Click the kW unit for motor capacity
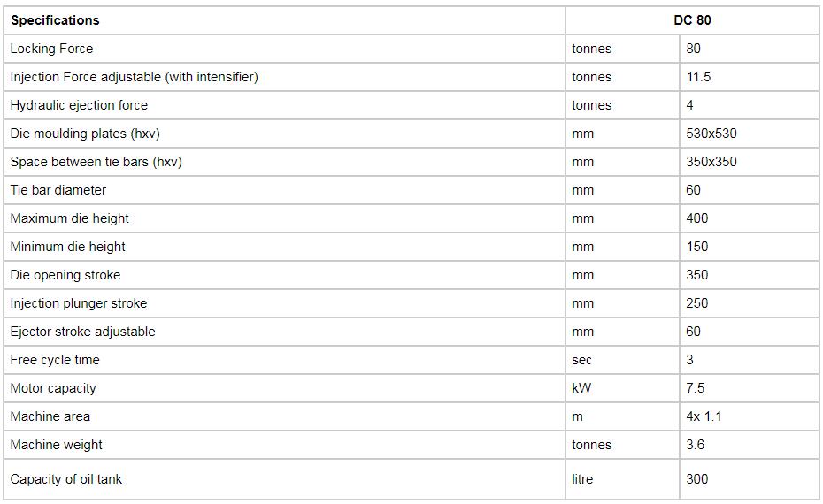 581,389
